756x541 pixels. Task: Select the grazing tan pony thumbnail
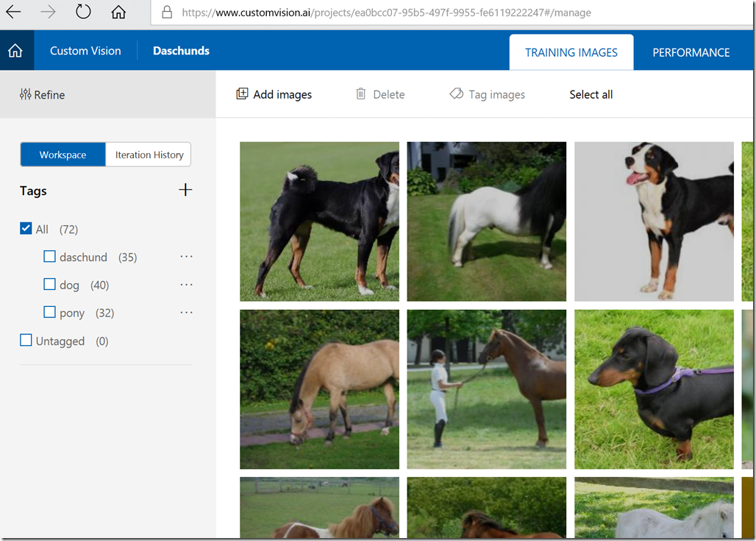320,389
